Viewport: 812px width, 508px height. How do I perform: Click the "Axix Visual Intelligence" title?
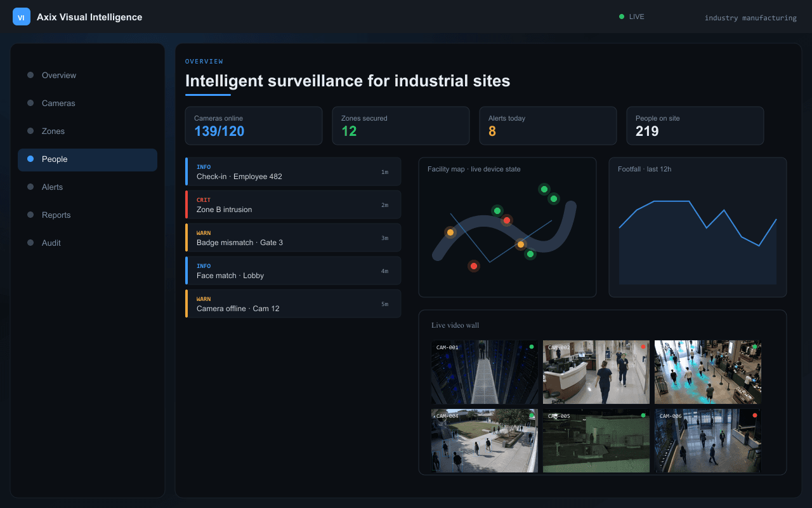tap(89, 17)
